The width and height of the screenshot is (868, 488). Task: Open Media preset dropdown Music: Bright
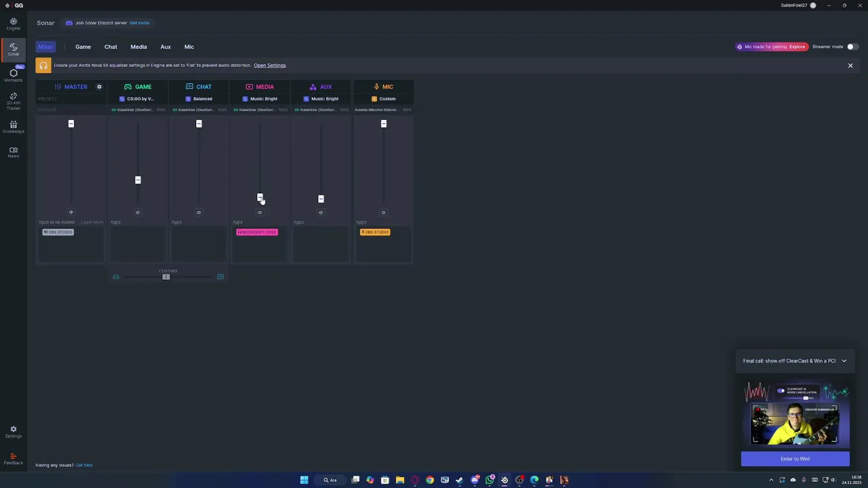(260, 99)
